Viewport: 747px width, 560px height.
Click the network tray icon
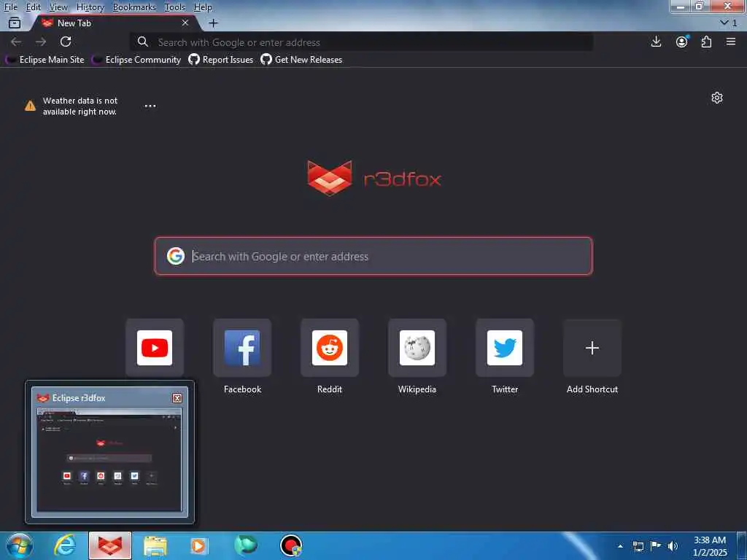point(638,546)
